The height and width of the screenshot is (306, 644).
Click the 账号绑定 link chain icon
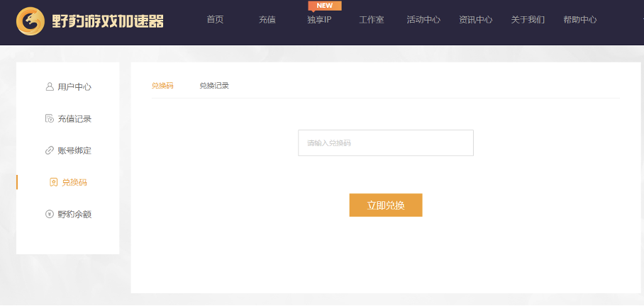point(49,151)
